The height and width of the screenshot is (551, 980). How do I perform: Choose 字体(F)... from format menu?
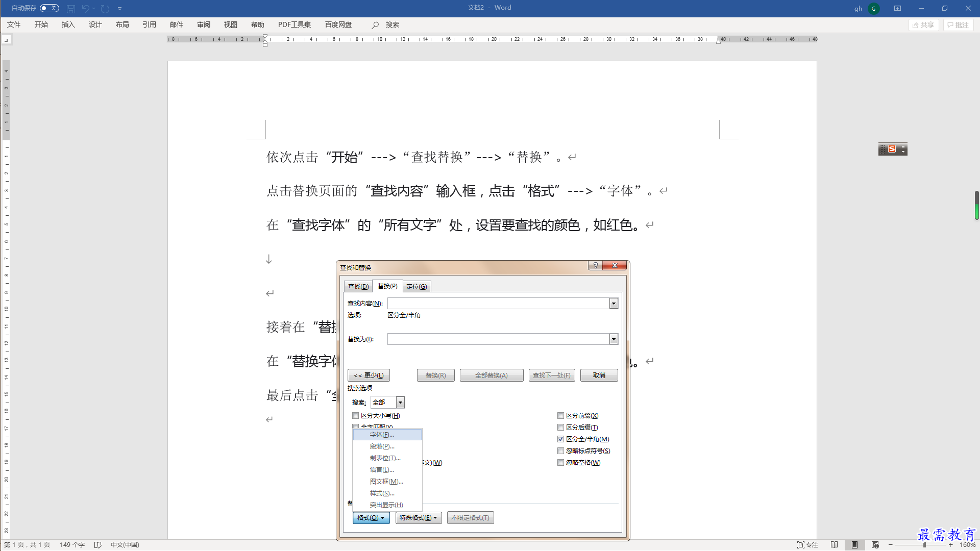pyautogui.click(x=387, y=435)
